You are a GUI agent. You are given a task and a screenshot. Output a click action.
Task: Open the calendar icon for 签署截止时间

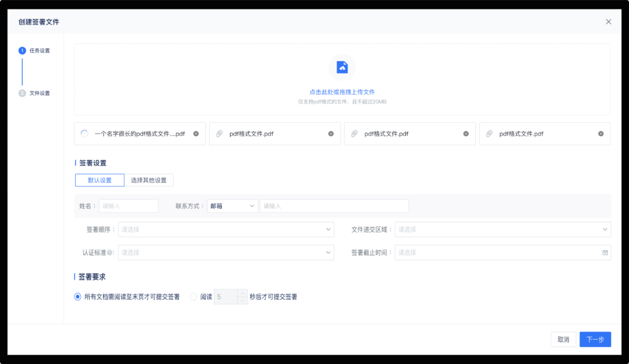pyautogui.click(x=604, y=252)
